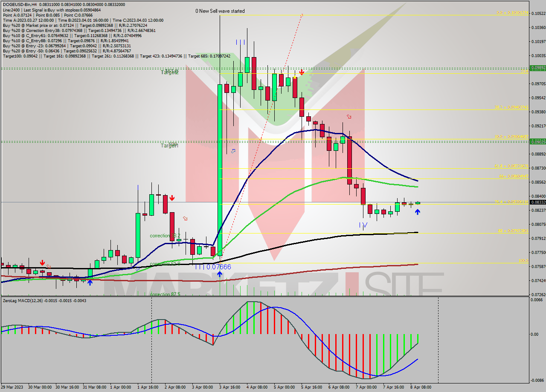Viewport: 546px width, 392px height.
Task: Click the 0.07587 label on the price axis
Action: [539, 266]
